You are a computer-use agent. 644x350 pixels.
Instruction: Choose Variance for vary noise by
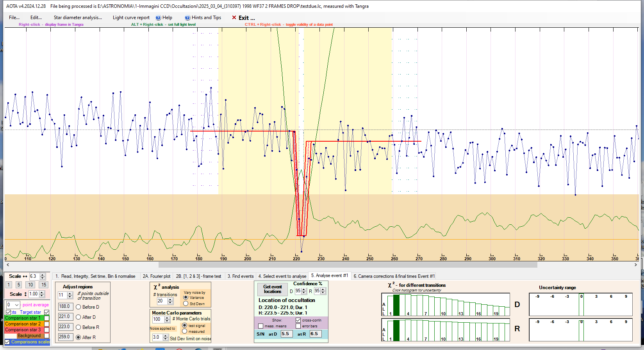point(186,297)
